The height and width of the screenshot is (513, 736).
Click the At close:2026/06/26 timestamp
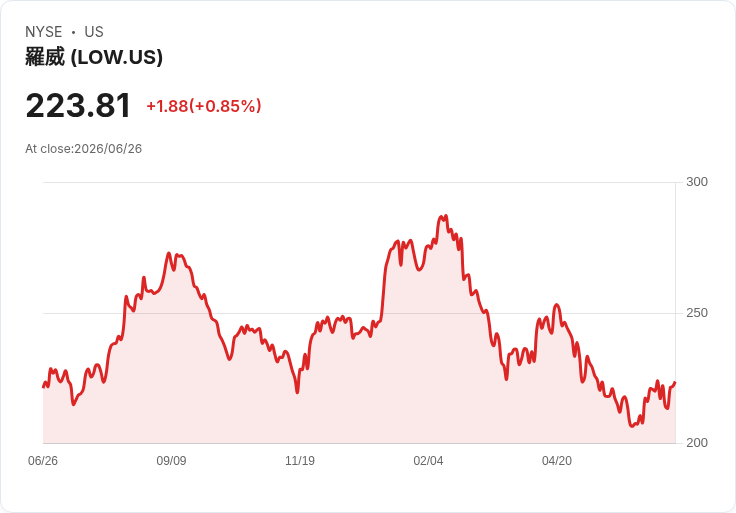(84, 149)
